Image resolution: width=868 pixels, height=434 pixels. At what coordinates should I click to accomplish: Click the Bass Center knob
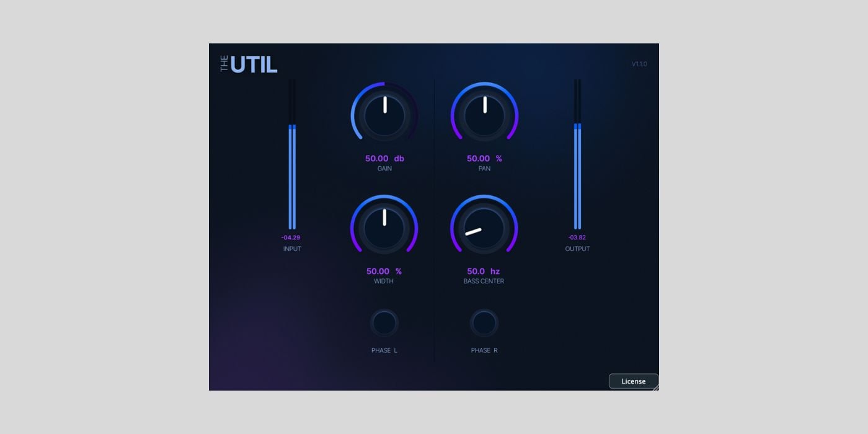[484, 228]
